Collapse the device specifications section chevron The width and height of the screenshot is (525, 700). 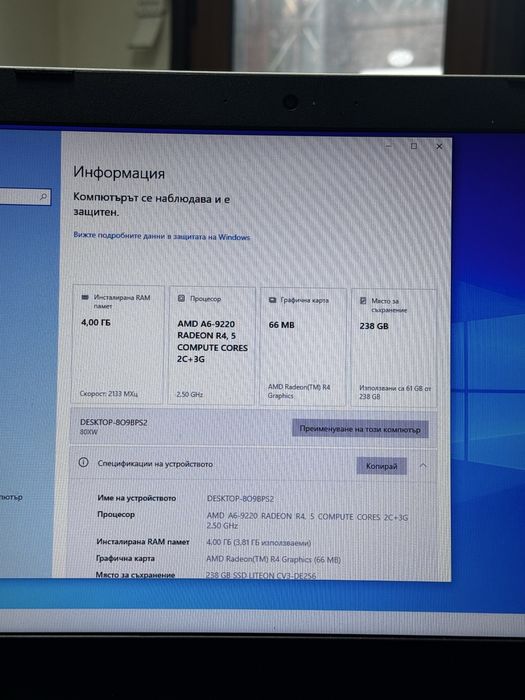(x=423, y=466)
